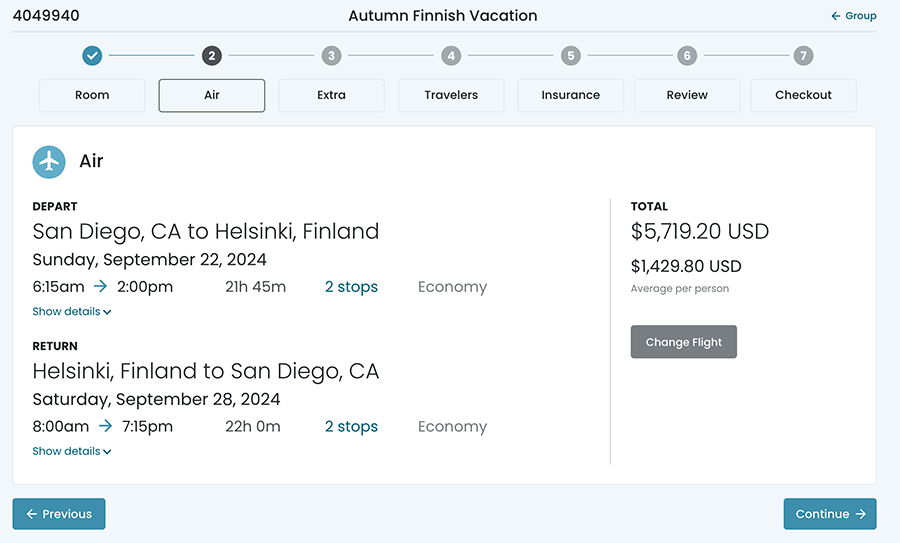Click the step 5 circle indicator
The width and height of the screenshot is (900, 543).
point(570,56)
